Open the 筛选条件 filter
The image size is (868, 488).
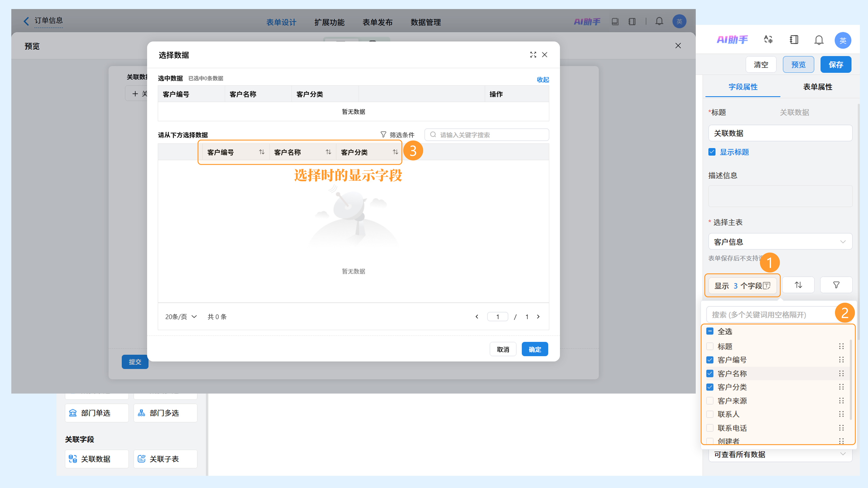point(397,135)
